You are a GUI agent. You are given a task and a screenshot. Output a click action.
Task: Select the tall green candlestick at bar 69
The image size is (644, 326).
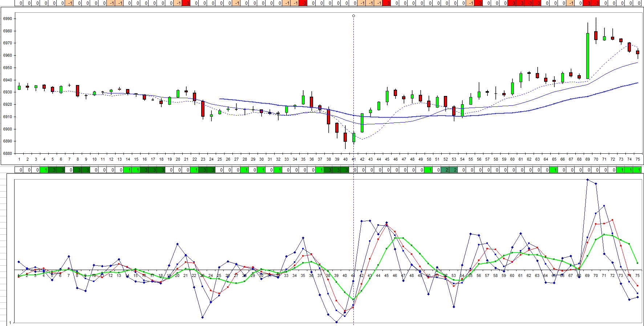pyautogui.click(x=588, y=56)
